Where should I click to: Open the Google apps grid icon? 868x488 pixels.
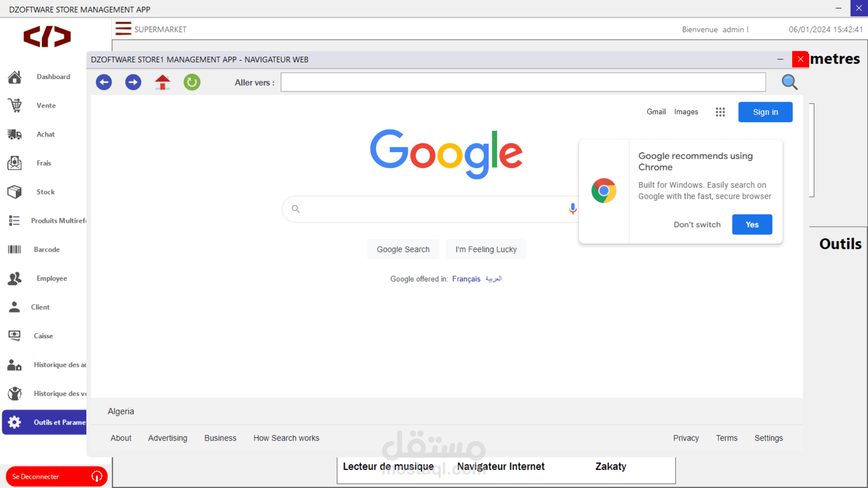coord(720,112)
